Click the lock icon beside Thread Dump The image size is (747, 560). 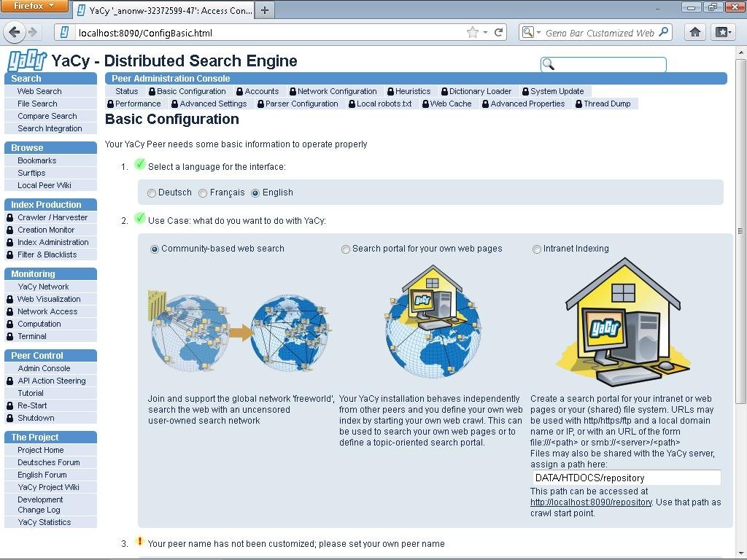pos(578,104)
